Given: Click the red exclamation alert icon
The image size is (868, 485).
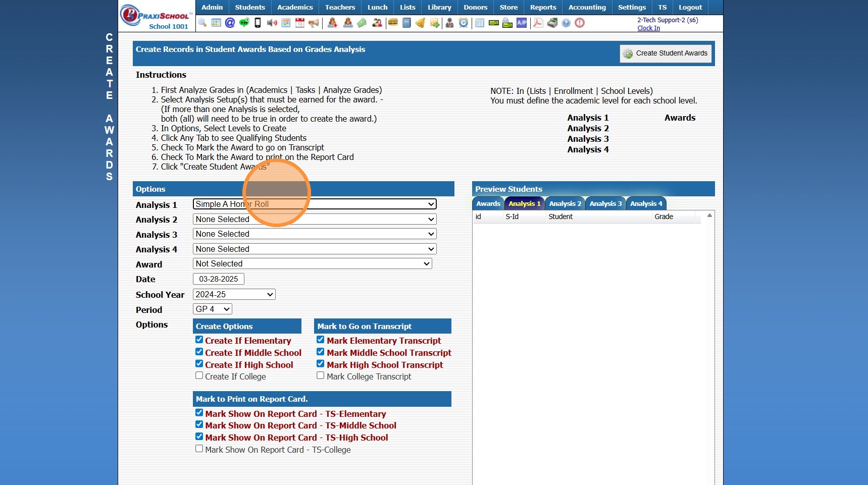Looking at the screenshot, I should coord(580,23).
